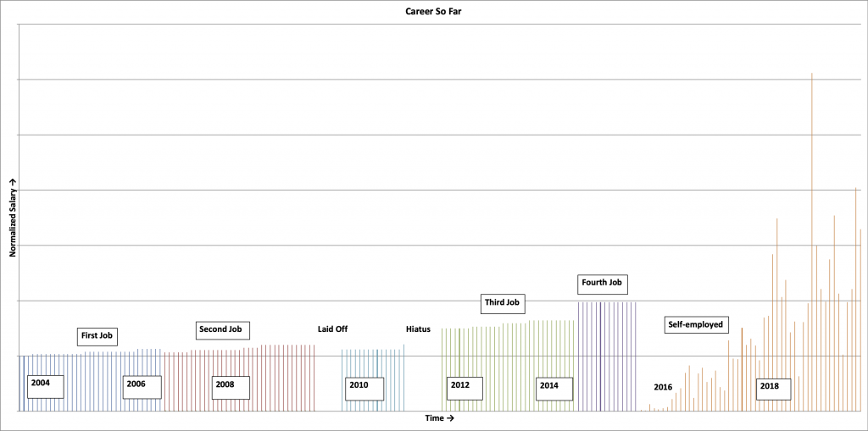The width and height of the screenshot is (868, 431).
Task: Select the "Self-employed" annotation box
Action: click(696, 325)
